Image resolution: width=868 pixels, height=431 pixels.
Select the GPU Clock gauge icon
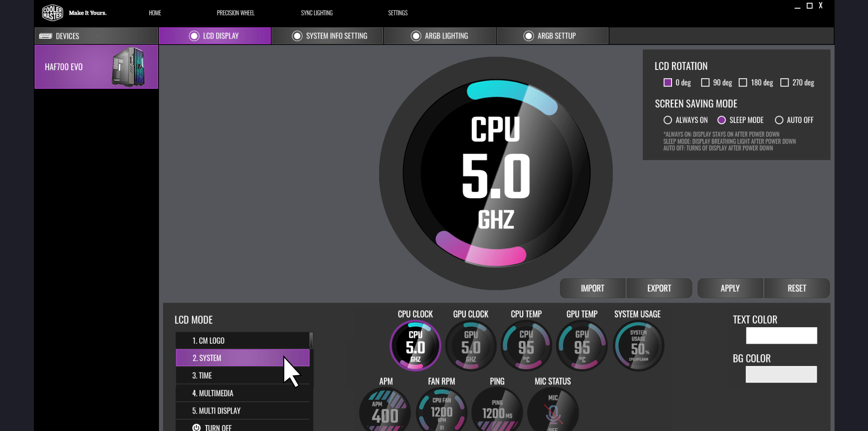[471, 346]
